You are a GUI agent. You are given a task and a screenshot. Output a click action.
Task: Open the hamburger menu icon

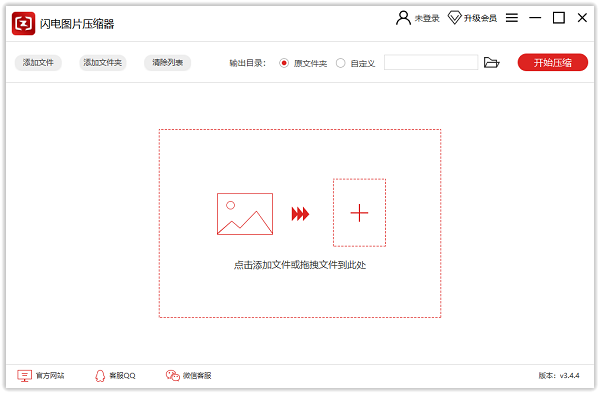(512, 18)
